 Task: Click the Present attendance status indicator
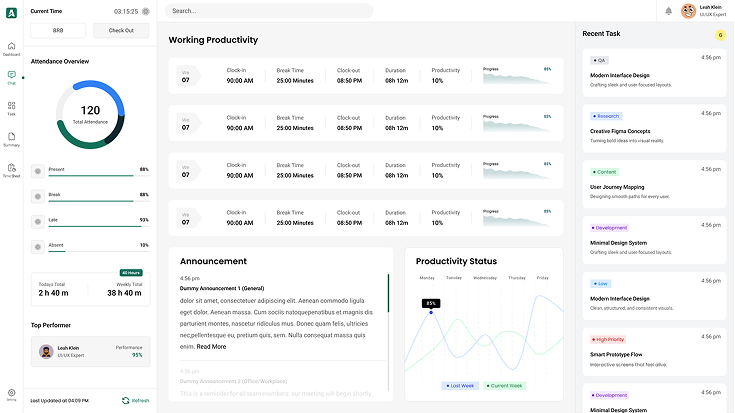pyautogui.click(x=38, y=171)
